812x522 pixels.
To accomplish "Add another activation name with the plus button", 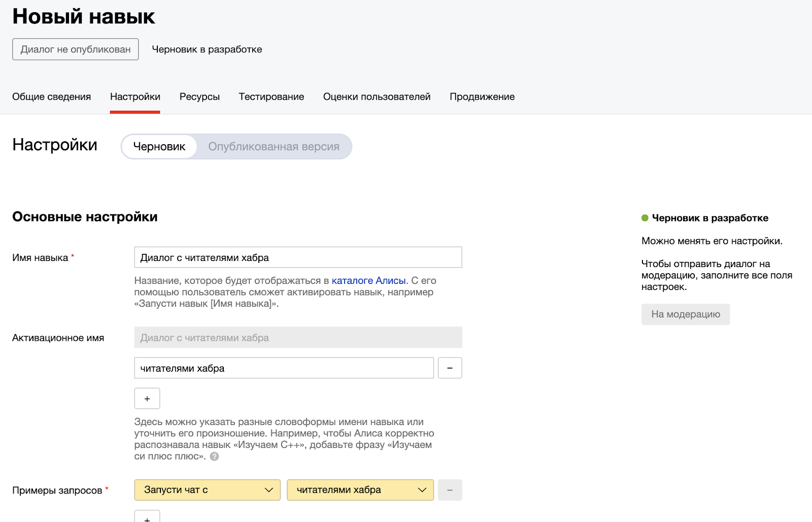I will [x=147, y=399].
